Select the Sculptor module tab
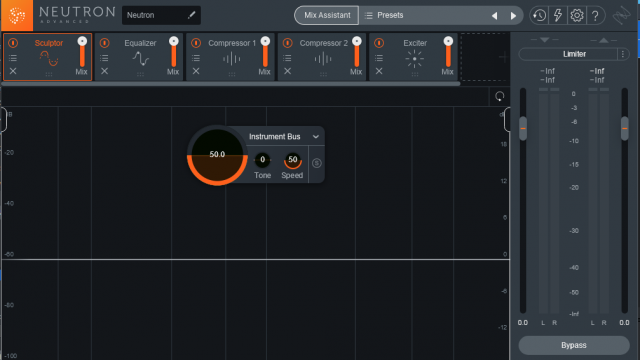Screen dimensions: 640x360 coord(49,57)
